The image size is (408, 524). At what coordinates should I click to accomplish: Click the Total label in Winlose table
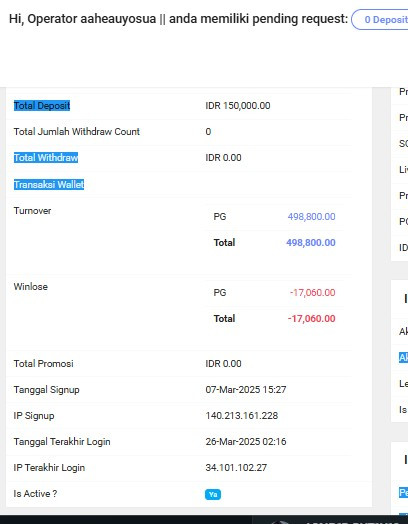224,318
